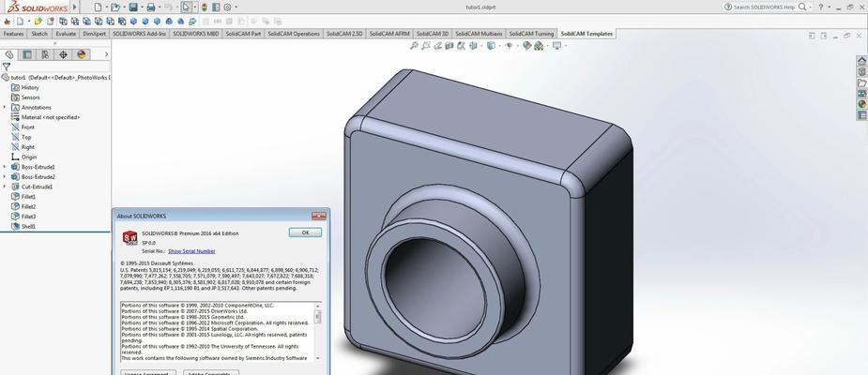Screen dimensions: 868x375
Task: Switch to the Sketch tab
Action: point(39,34)
